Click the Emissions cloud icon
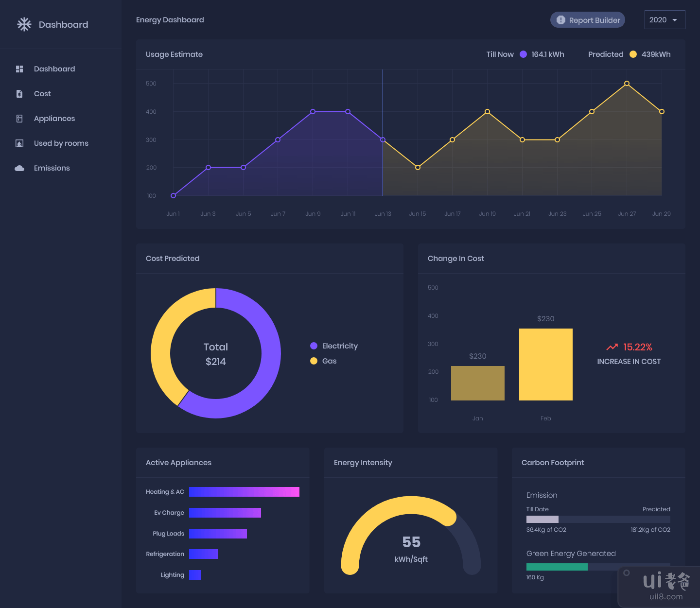 tap(19, 168)
